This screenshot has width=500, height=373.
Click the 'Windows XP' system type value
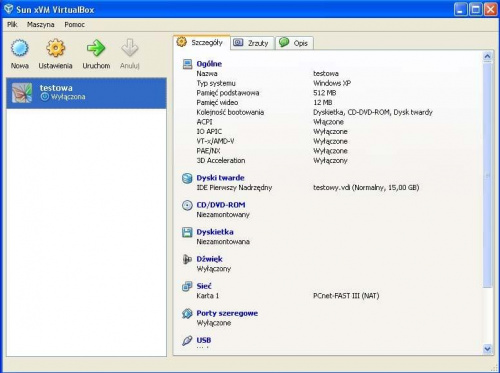click(332, 83)
